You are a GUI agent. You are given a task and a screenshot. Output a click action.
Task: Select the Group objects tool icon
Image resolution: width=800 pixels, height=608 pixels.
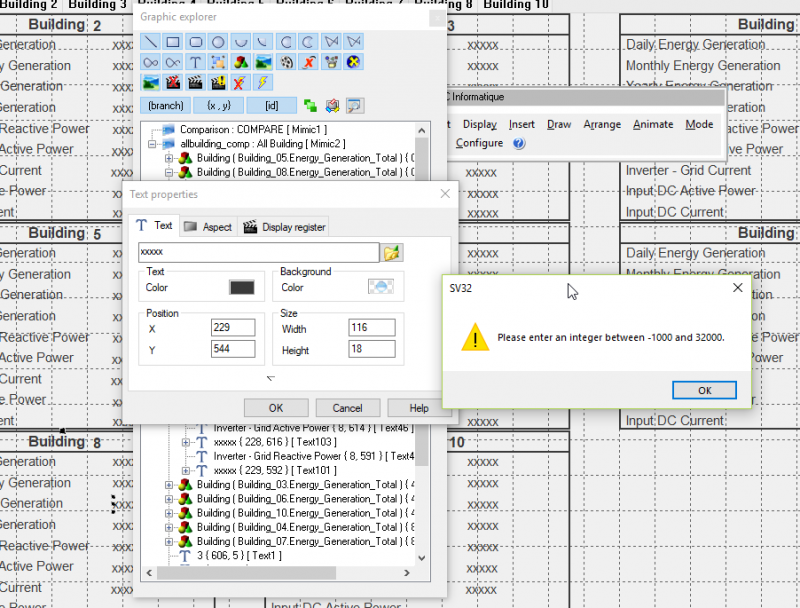coord(218,62)
